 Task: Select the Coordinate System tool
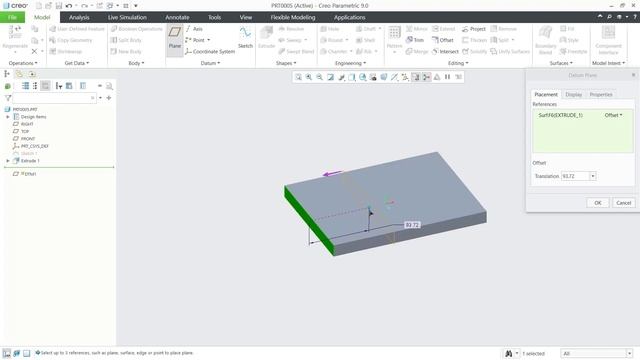click(x=210, y=51)
